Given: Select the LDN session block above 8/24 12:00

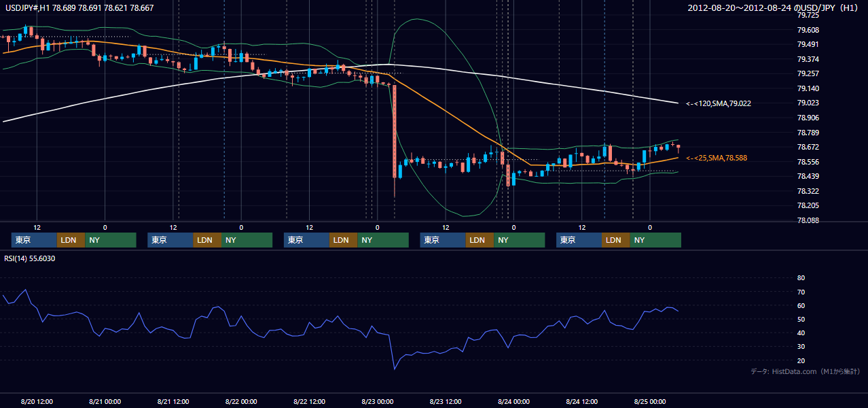Looking at the screenshot, I should [615, 240].
